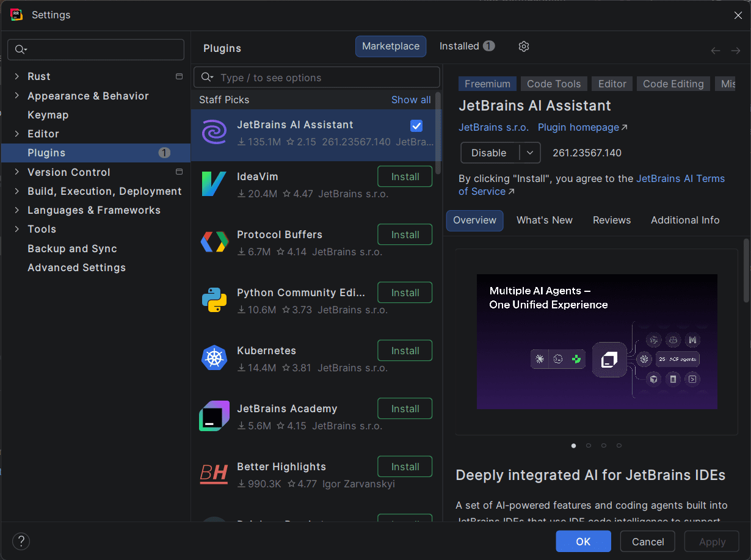Click the RustRover app icon in title bar
This screenshot has height=560, width=751.
(16, 15)
